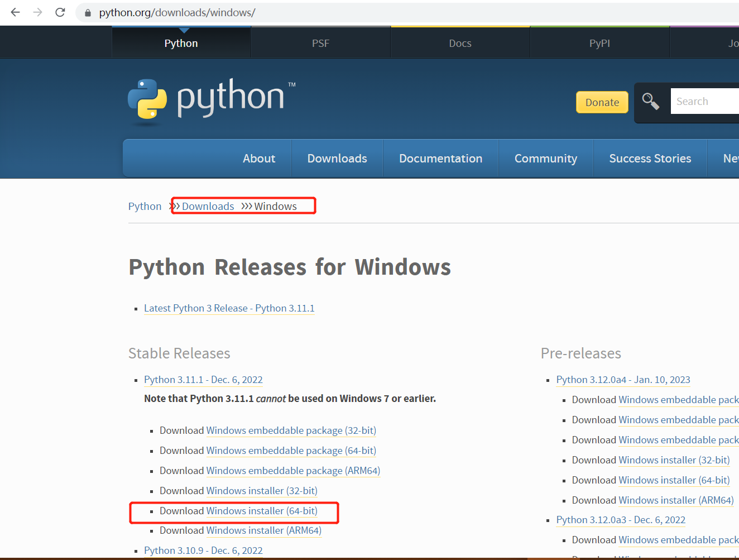Click the Python logo in the header

point(212,101)
